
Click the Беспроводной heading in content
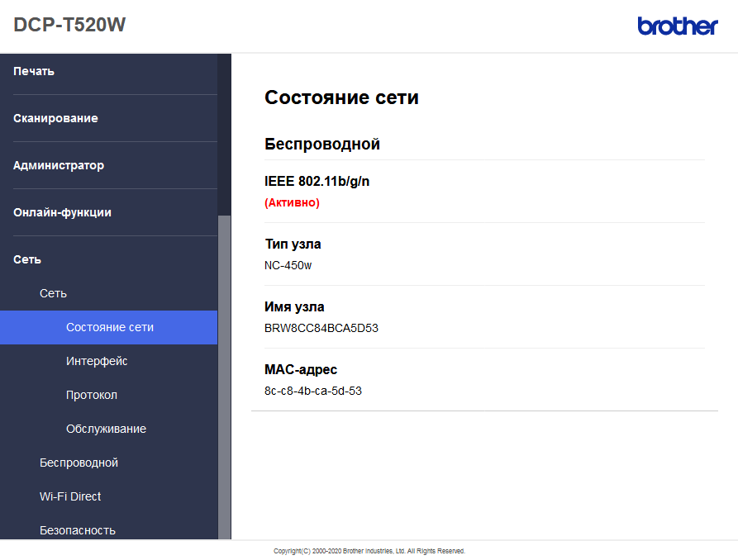coord(322,144)
